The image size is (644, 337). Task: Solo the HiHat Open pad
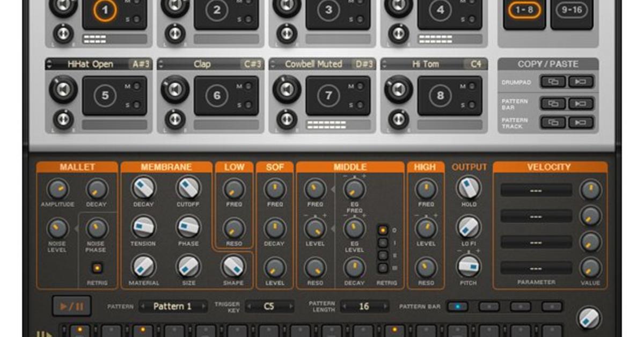point(136,105)
